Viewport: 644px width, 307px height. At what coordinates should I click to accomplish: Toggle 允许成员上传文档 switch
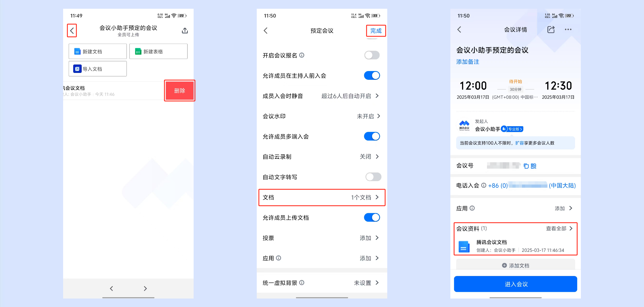(x=372, y=217)
